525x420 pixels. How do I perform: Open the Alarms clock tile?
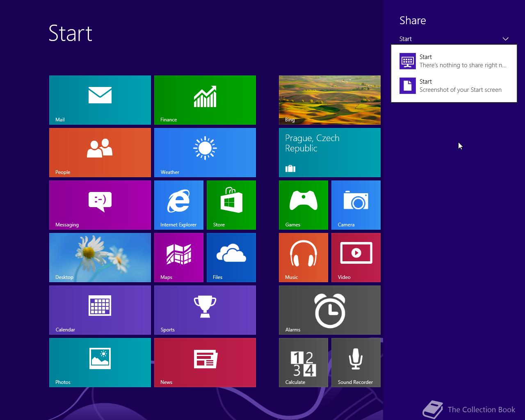[330, 310]
